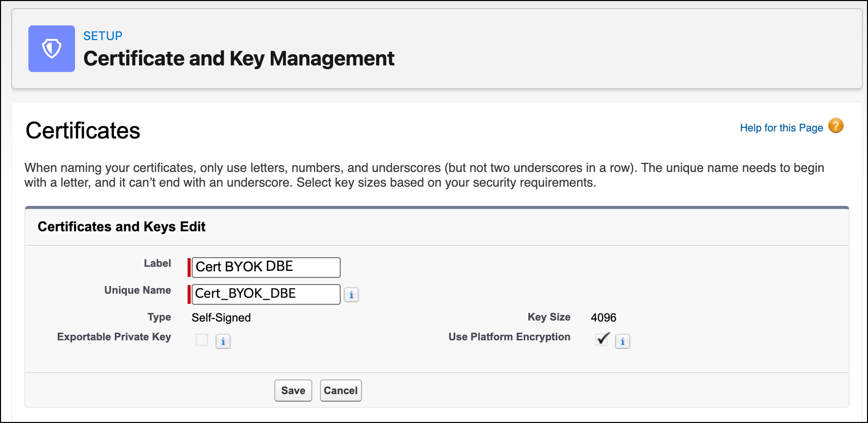The height and width of the screenshot is (423, 868).
Task: Click the Key Size label
Action: [x=549, y=317]
